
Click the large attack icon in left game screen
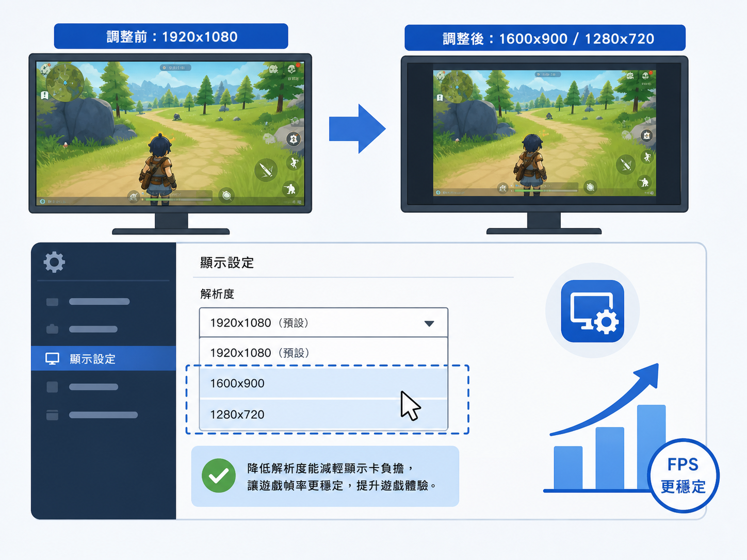266,170
